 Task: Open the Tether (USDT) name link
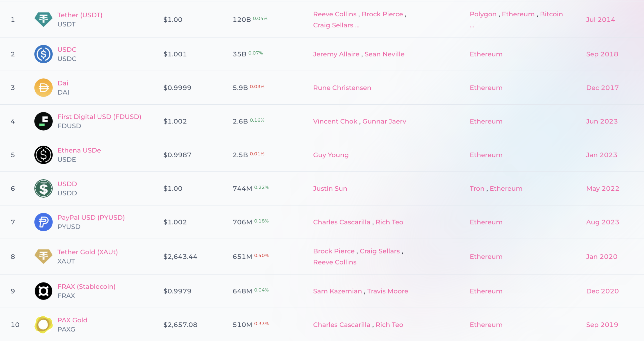click(80, 15)
